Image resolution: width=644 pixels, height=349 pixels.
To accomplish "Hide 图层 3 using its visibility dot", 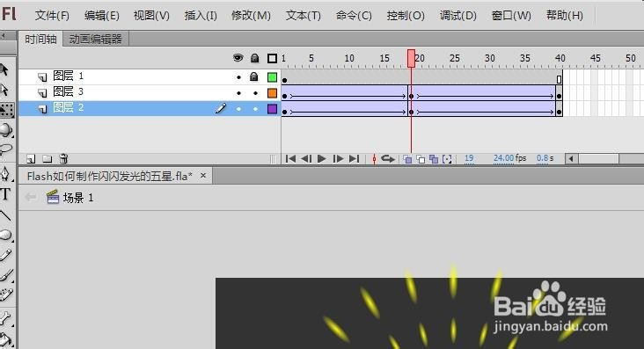I will click(238, 93).
